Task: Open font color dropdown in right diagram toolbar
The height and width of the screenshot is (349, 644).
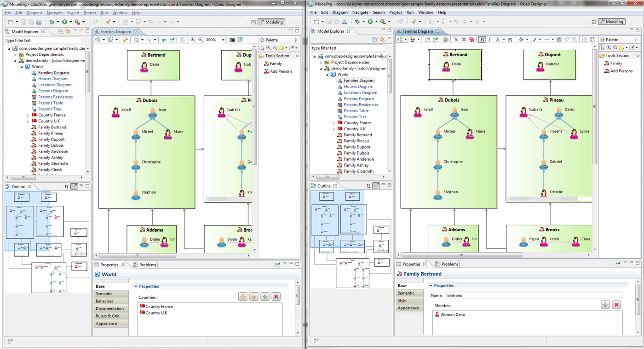Action: click(504, 40)
